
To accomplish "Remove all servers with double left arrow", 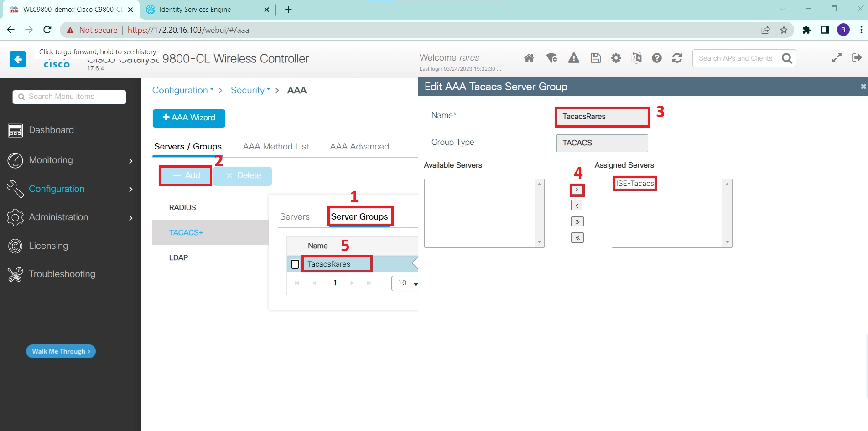I will coord(577,237).
